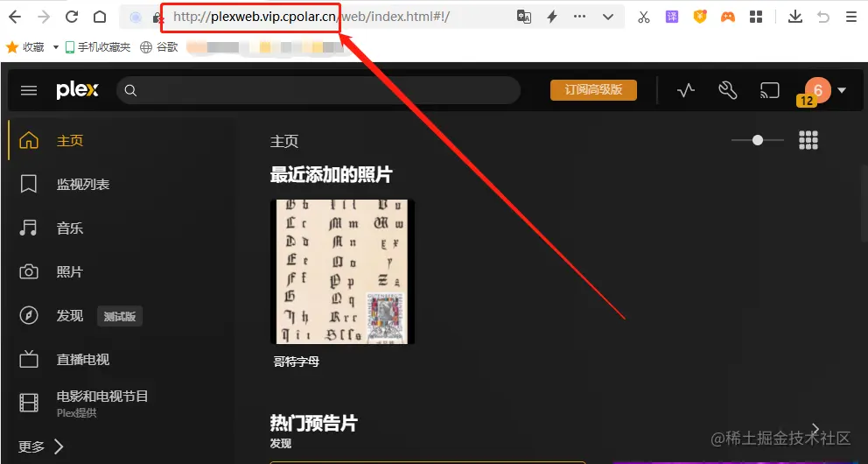Expand the account dropdown arrow

tap(842, 90)
